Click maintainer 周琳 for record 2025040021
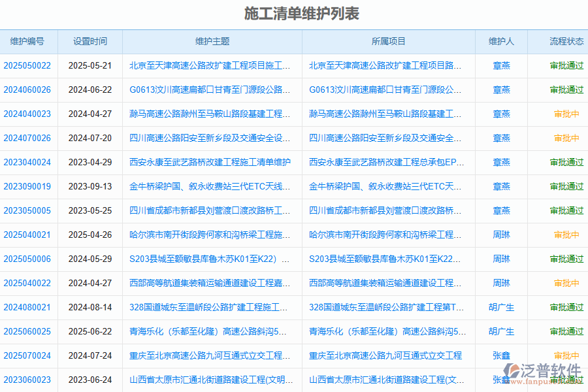This screenshot has width=588, height=392. point(501,235)
